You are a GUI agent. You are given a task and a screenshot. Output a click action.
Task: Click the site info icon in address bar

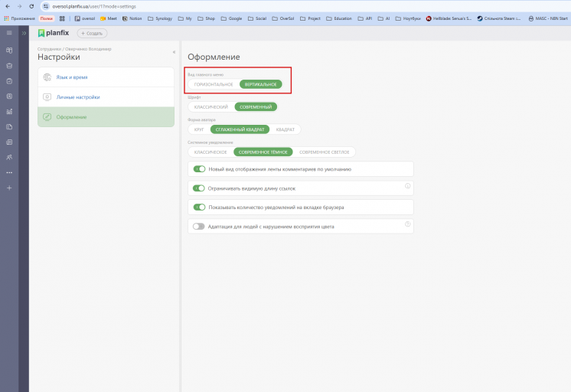tap(46, 7)
